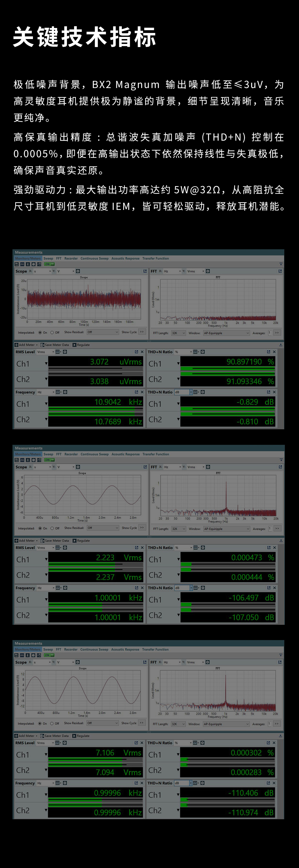This screenshot has width=299, height=868.
Task: Select Interpolated On radio in 3.072 uVrms window
Action: coord(40,333)
